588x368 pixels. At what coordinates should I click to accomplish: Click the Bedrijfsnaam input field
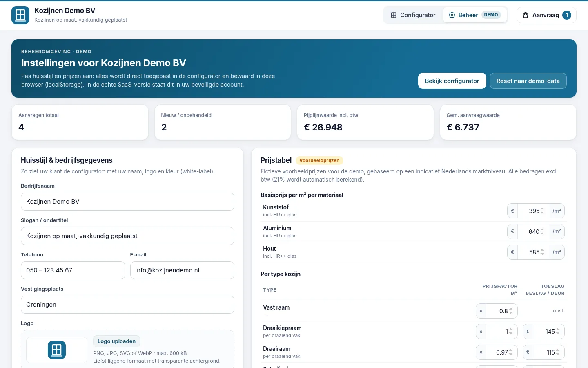coord(127,202)
